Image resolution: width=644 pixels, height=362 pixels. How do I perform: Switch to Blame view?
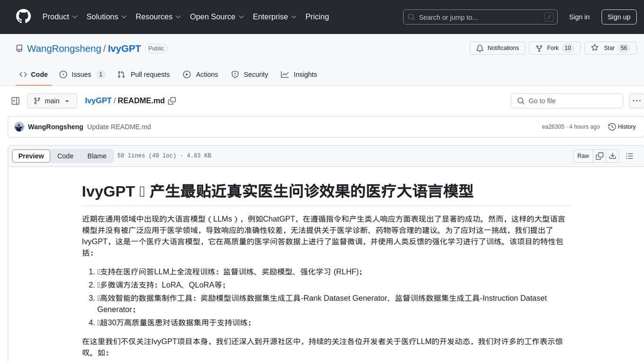coord(97,156)
